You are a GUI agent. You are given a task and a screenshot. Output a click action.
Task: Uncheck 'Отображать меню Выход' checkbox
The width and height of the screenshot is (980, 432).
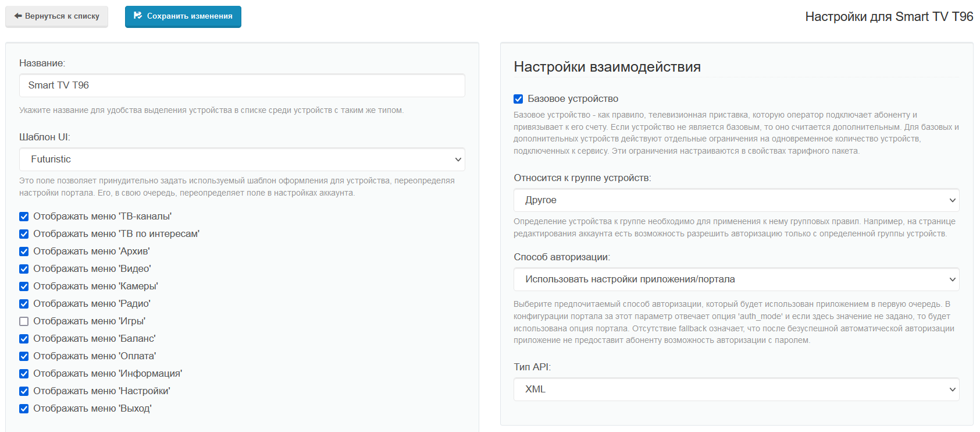point(24,409)
